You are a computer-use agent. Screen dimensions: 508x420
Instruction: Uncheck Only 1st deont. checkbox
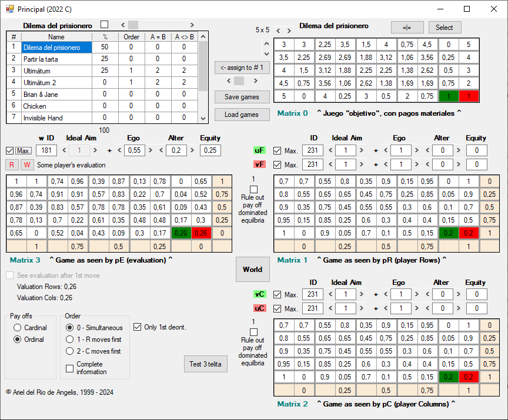(x=138, y=327)
